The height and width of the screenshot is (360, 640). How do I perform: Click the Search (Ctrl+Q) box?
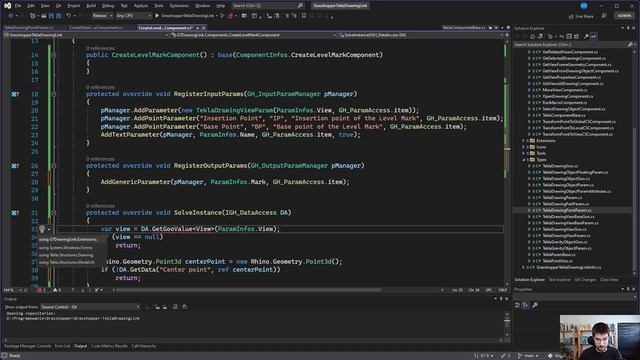pos(267,6)
